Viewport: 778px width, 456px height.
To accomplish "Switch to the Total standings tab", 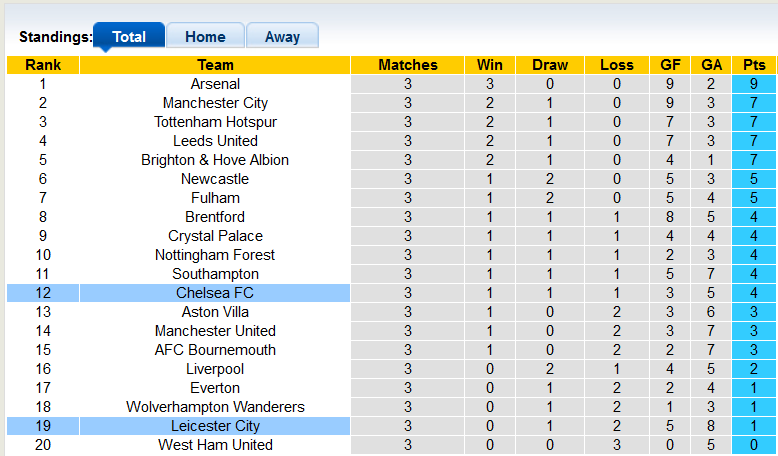I will click(129, 37).
